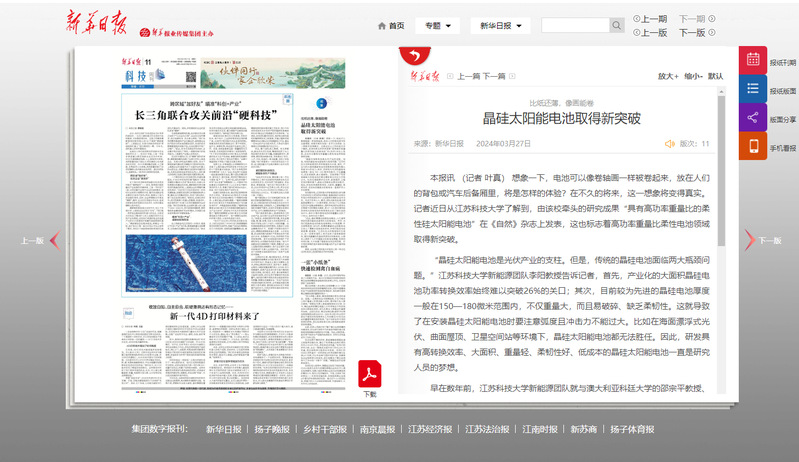Click the 按版面 list icon

coord(753,89)
